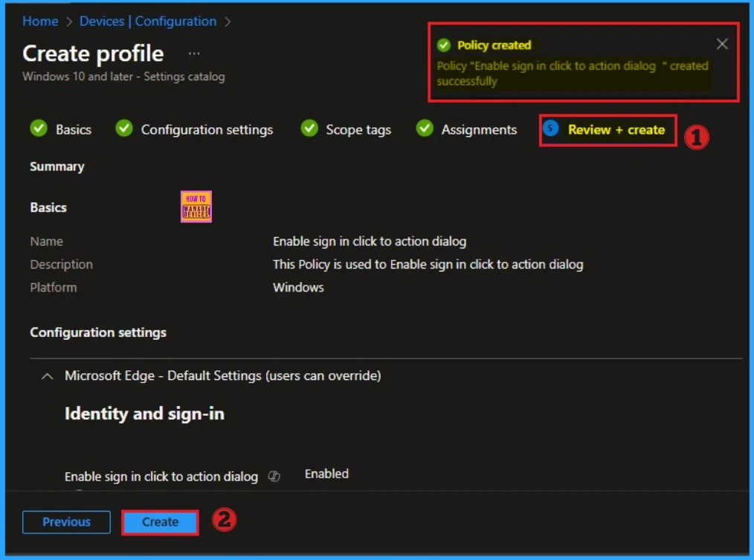
Task: Click the green checkmark beside Assignments step
Action: coord(425,129)
